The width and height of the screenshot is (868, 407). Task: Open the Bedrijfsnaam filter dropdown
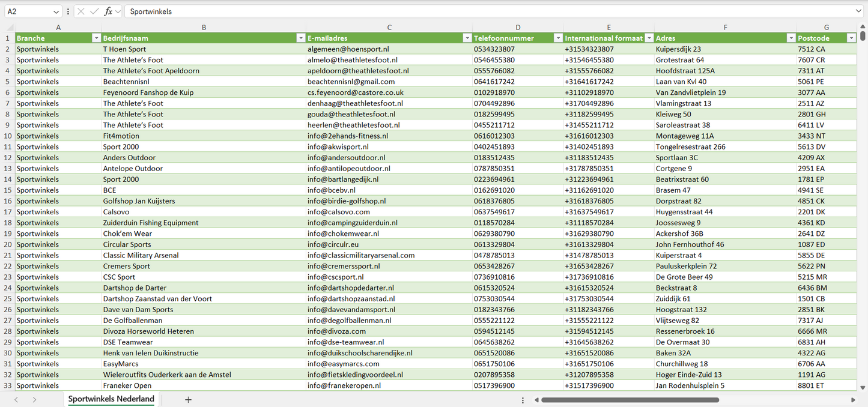tap(300, 38)
